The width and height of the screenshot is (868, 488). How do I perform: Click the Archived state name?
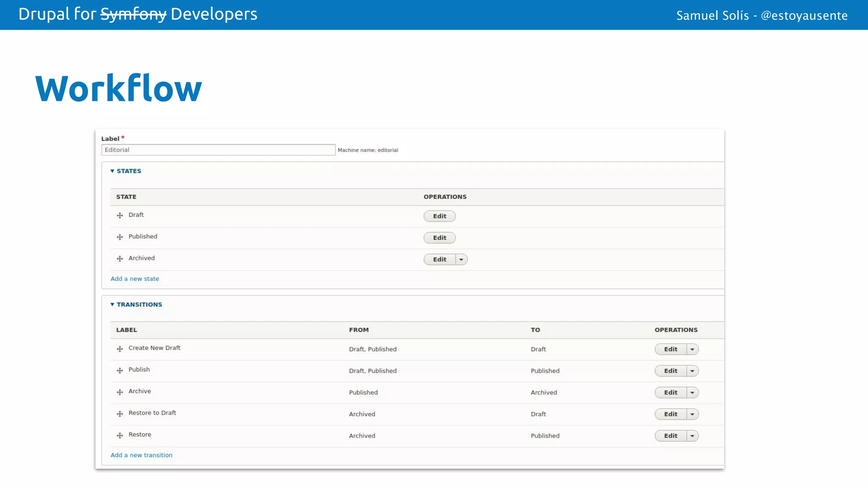tap(142, 258)
